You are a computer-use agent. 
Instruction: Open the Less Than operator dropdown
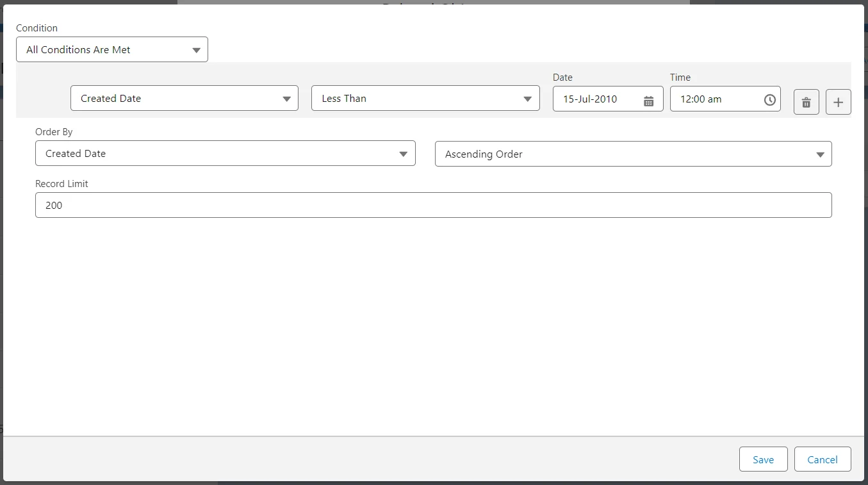[425, 99]
